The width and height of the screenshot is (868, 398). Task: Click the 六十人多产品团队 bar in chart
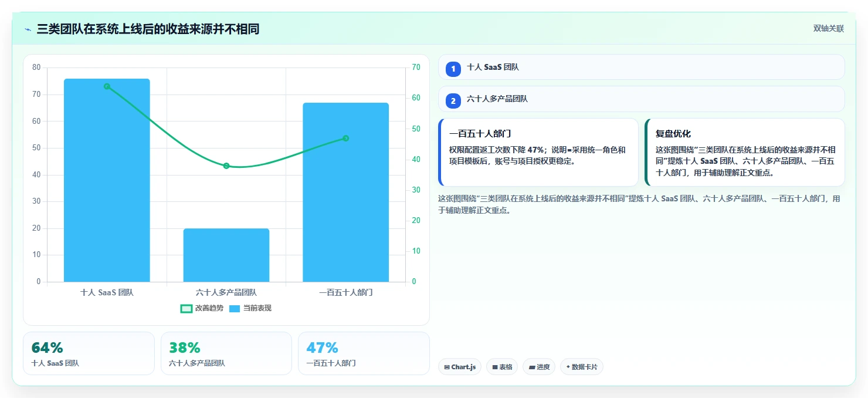click(x=226, y=255)
